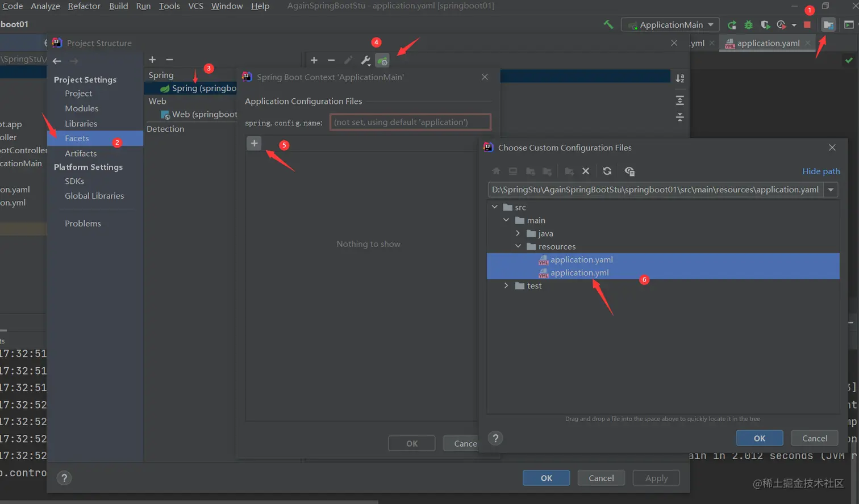Click the wrench settings icon

click(x=365, y=60)
